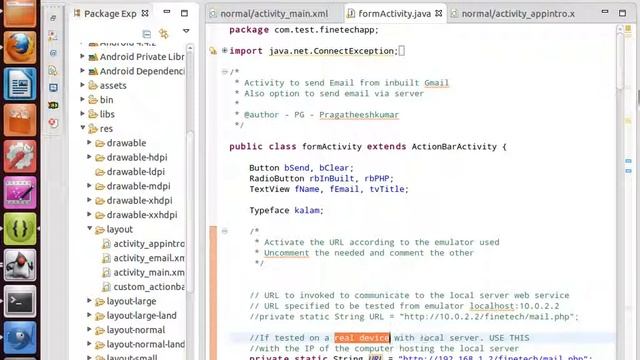
Task: Open the pink drawing app dock icon
Action: coord(20,192)
